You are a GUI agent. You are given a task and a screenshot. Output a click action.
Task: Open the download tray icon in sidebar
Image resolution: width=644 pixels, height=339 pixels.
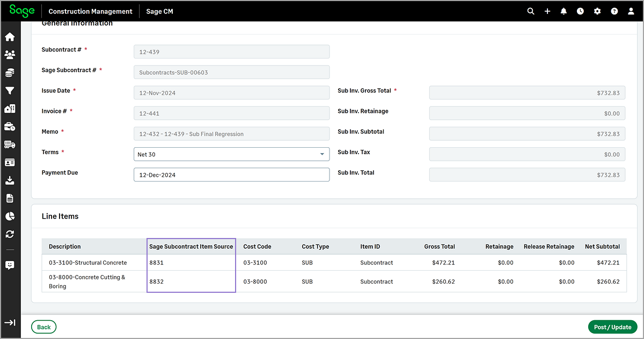click(10, 181)
